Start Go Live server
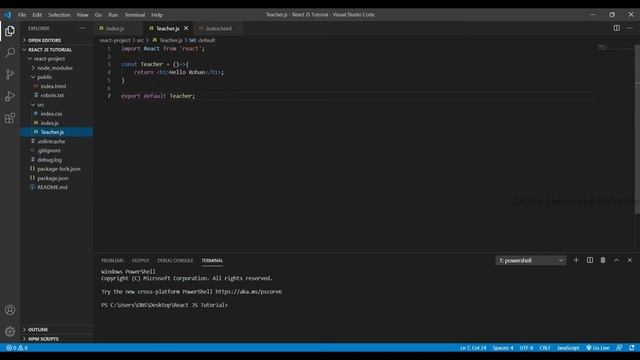 (598, 348)
